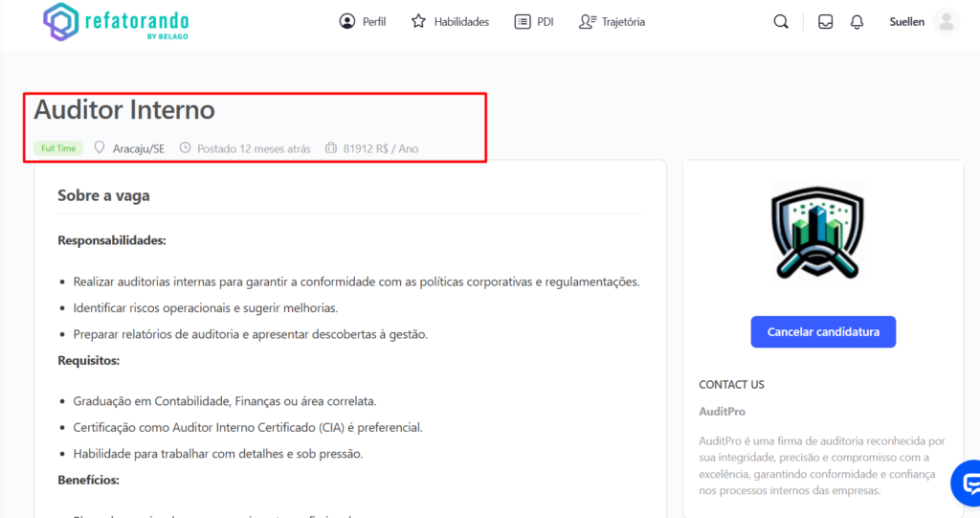Navigate to the PDI menu item

pos(534,22)
